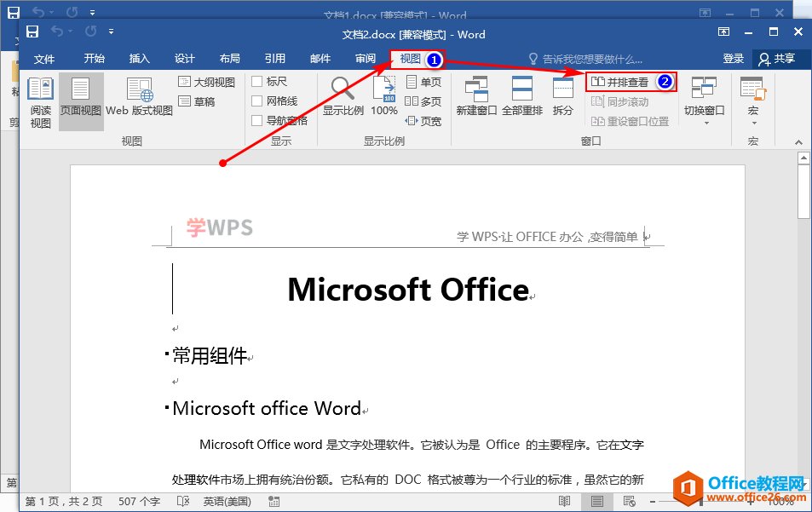
Task: Save in the background 文档1 window
Action: [x=14, y=12]
